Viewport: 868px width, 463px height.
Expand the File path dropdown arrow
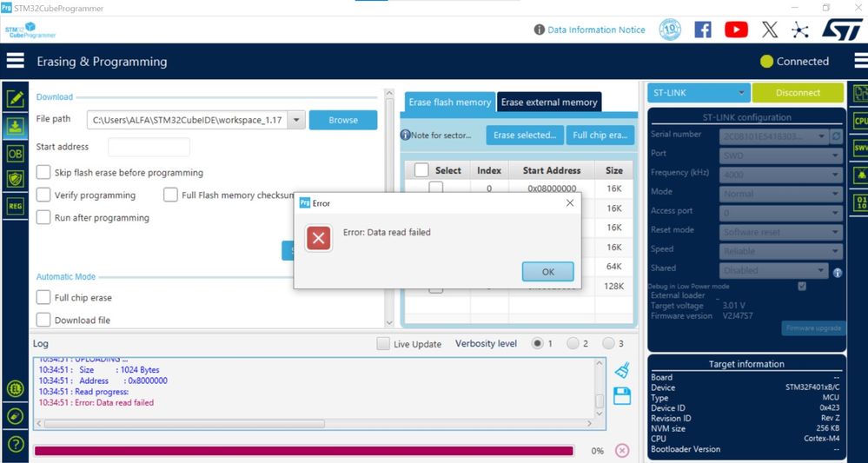[296, 120]
